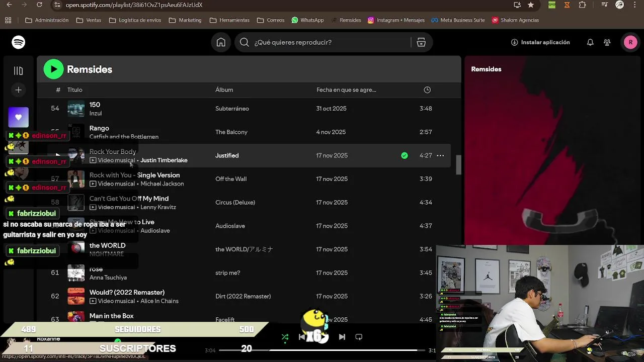
Task: Sort by the Título column header
Action: click(75, 90)
